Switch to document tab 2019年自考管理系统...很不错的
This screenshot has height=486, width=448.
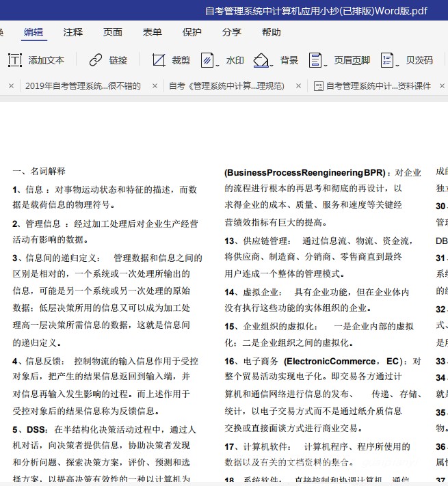[x=83, y=86]
